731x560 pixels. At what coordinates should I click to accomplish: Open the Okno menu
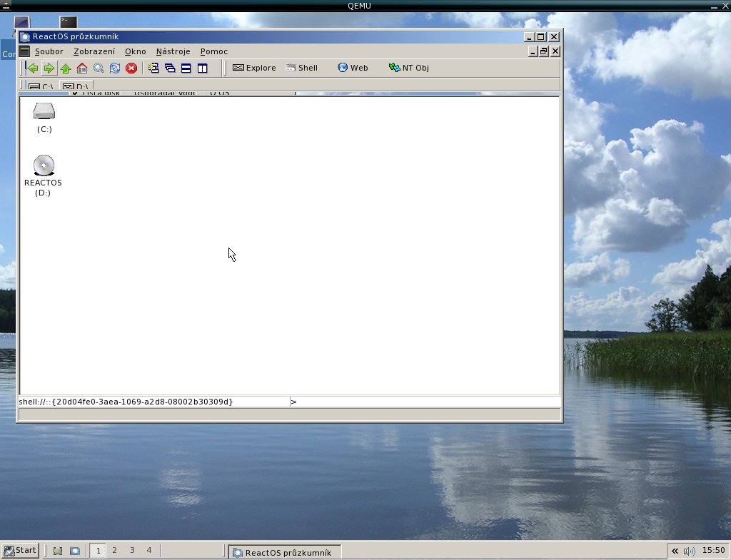[135, 51]
